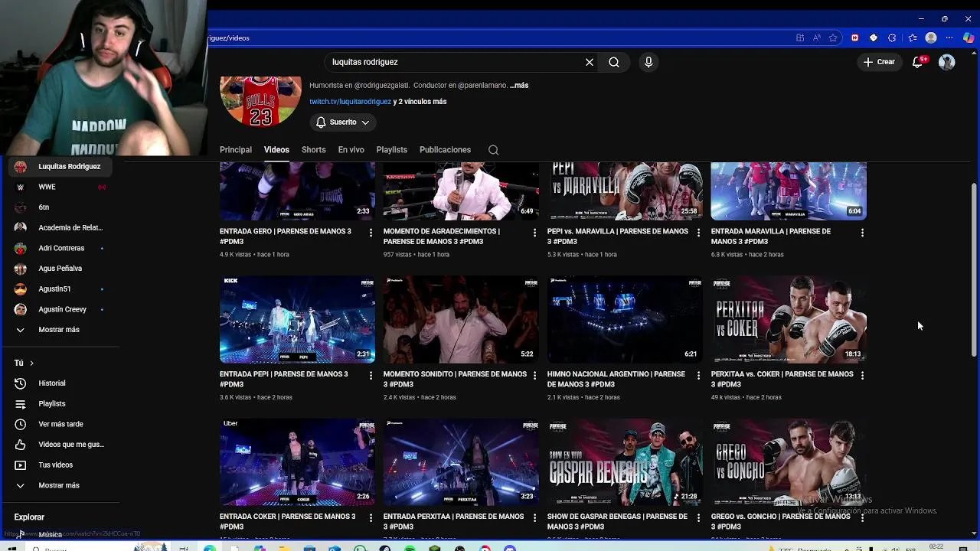Play the ENTRADA PEPI thumbnail
This screenshot has width=980, height=551.
coord(297,319)
